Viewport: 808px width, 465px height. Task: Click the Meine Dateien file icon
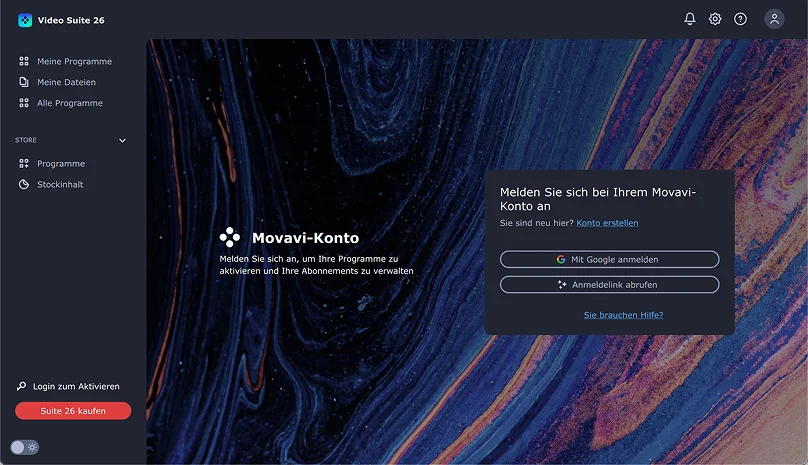click(x=24, y=82)
